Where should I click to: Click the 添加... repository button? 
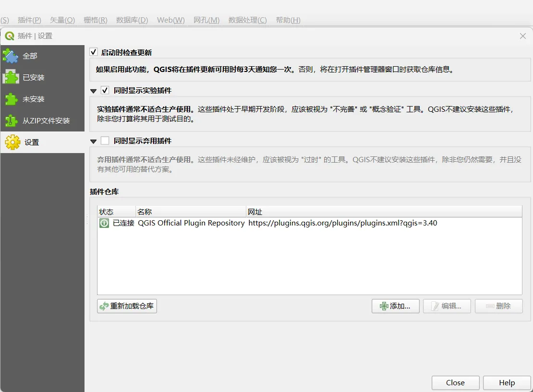point(395,306)
